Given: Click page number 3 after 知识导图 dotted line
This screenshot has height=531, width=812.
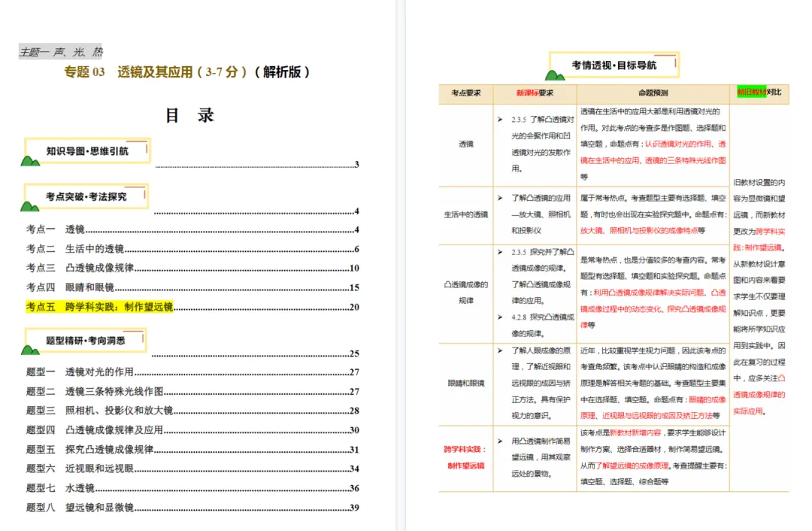Looking at the screenshot, I should coord(356,163).
